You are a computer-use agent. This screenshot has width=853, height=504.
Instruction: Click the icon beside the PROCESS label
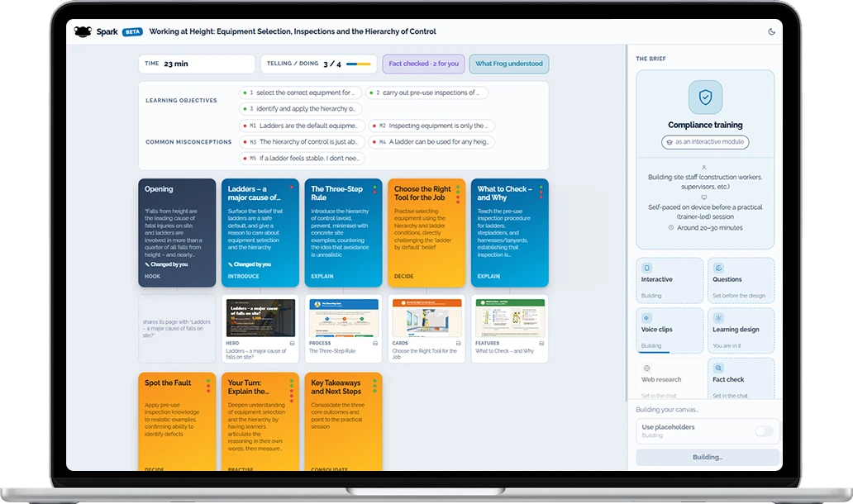click(375, 344)
